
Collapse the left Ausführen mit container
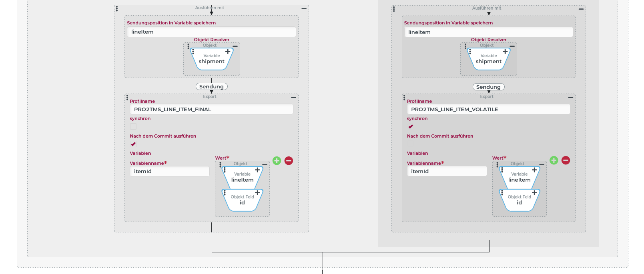(304, 8)
